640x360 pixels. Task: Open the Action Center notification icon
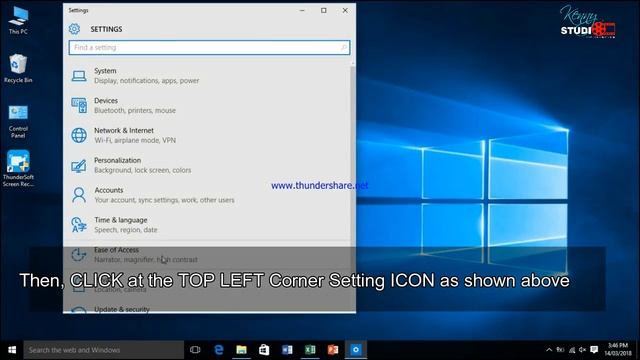click(x=594, y=350)
